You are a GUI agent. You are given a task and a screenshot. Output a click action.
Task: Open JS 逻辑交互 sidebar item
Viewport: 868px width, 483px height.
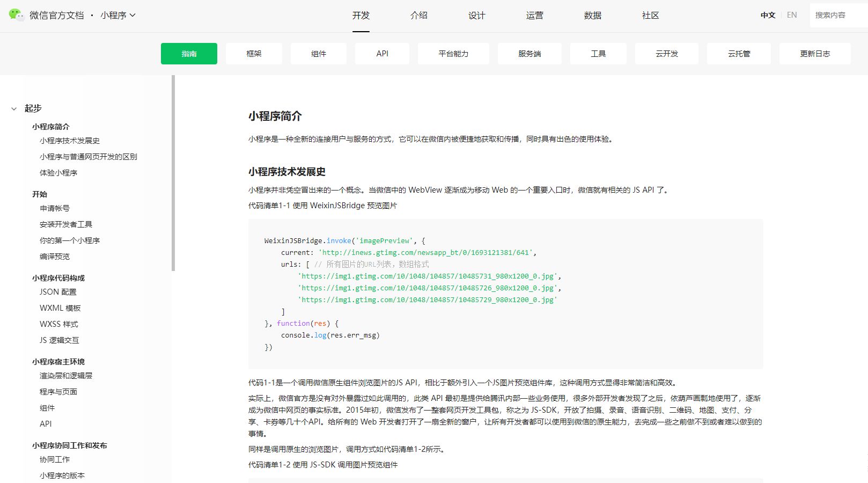coord(59,340)
